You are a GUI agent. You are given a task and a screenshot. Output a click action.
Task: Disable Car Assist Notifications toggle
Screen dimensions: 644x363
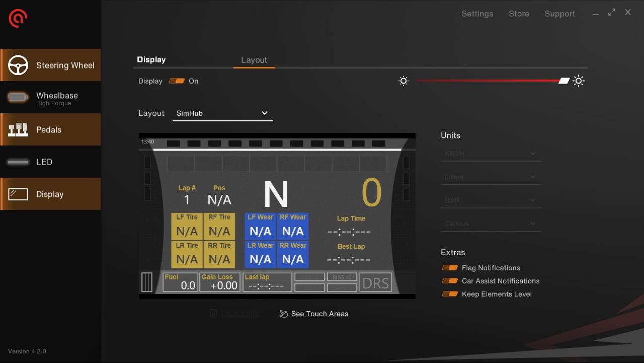[449, 281]
